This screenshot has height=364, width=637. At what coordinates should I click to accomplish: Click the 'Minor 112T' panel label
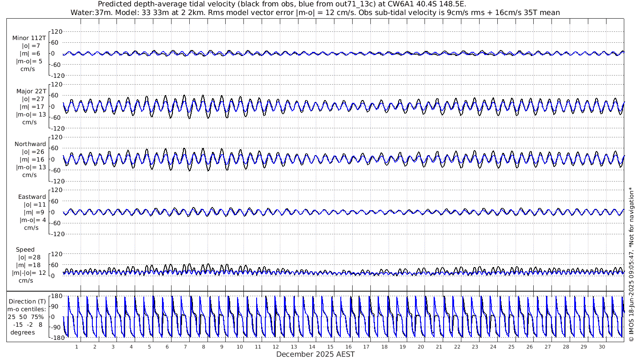coord(29,38)
